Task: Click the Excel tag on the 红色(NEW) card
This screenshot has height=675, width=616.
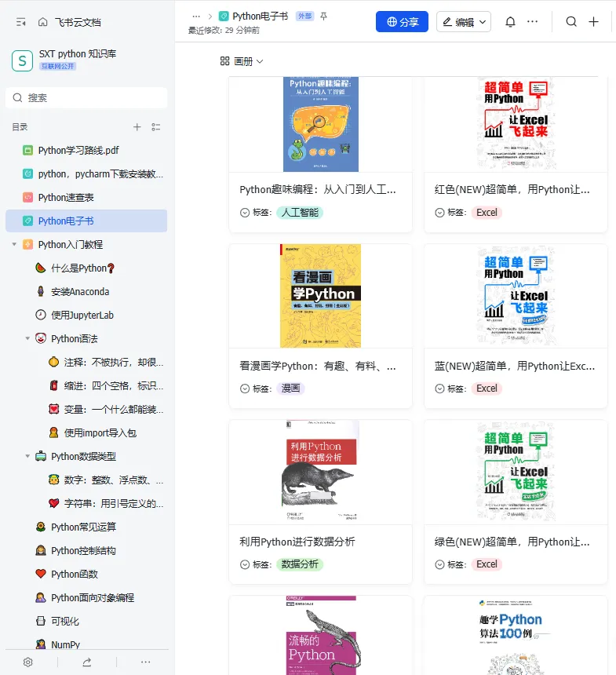Action: tap(487, 213)
